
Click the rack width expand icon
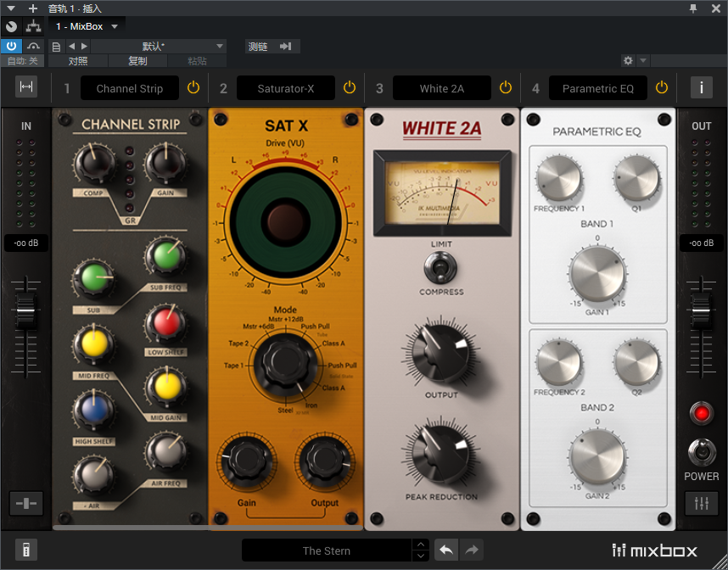[26, 87]
